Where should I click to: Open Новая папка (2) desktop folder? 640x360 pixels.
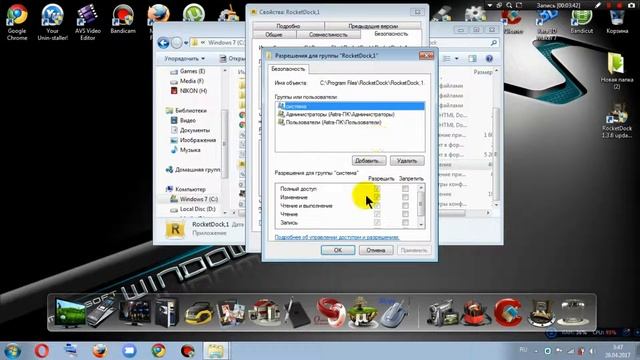point(617,71)
